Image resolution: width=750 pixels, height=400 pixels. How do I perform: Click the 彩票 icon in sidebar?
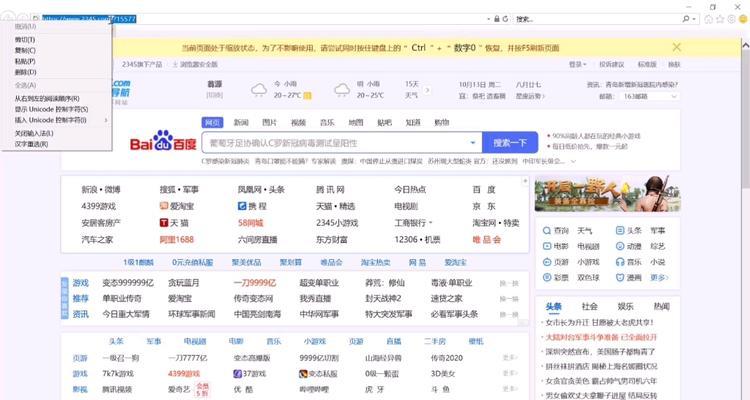(x=547, y=278)
